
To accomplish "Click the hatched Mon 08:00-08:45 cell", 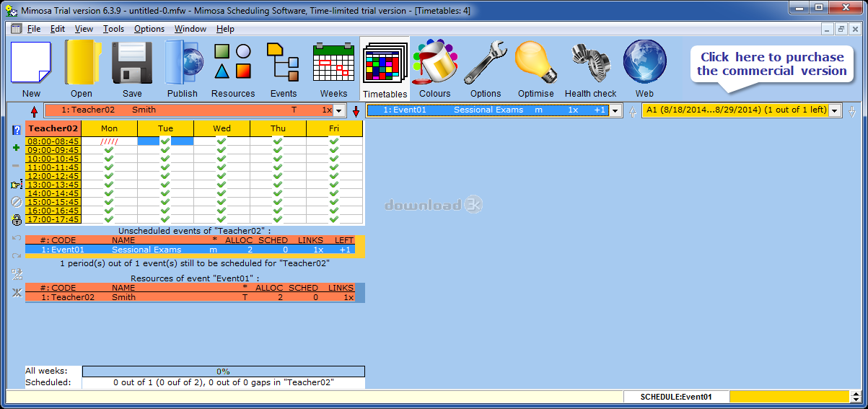I will coord(109,141).
